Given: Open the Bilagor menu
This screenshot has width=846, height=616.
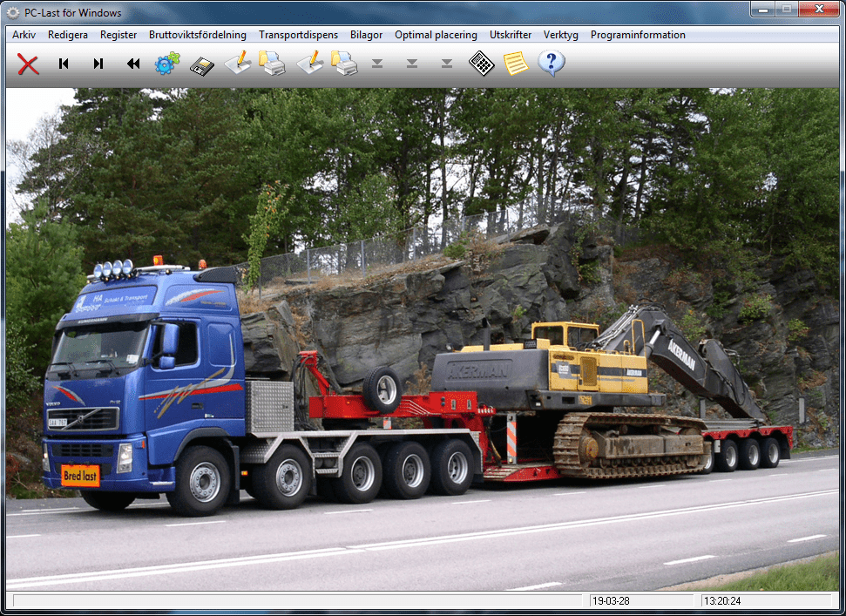Looking at the screenshot, I should (x=366, y=35).
